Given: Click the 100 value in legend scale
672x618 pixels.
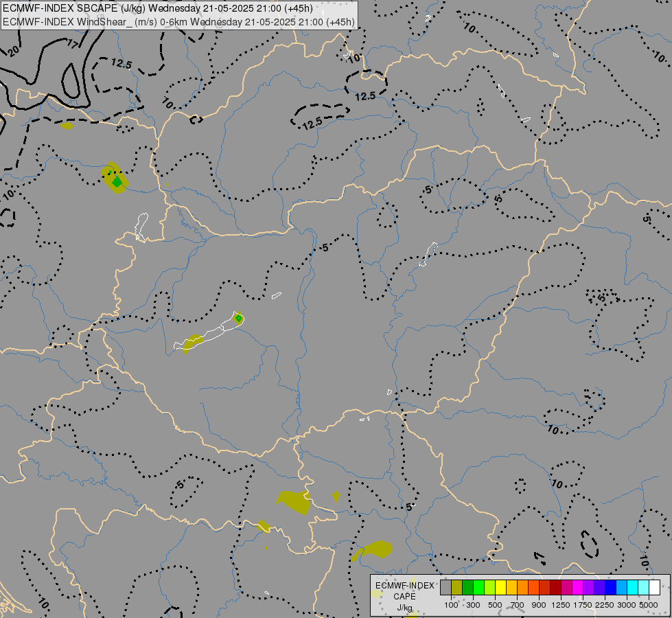Looking at the screenshot, I should pyautogui.click(x=451, y=605).
